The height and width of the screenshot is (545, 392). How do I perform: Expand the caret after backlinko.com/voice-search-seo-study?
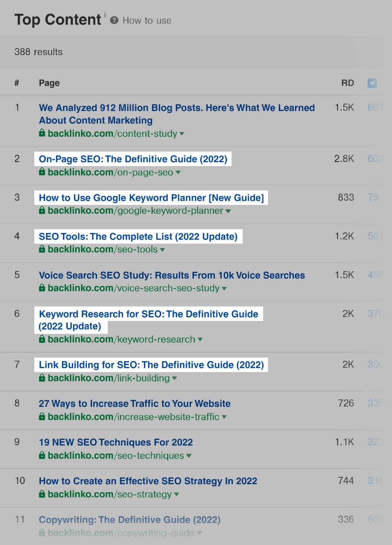click(224, 288)
